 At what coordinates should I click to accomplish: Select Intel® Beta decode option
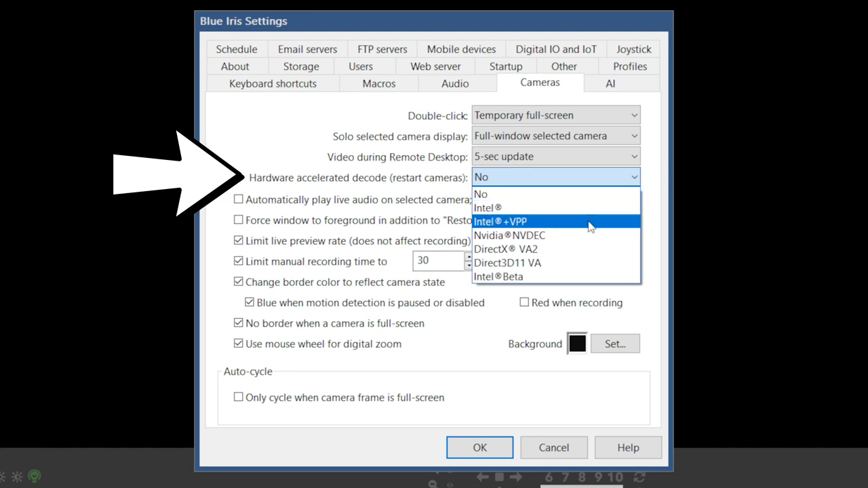point(556,277)
